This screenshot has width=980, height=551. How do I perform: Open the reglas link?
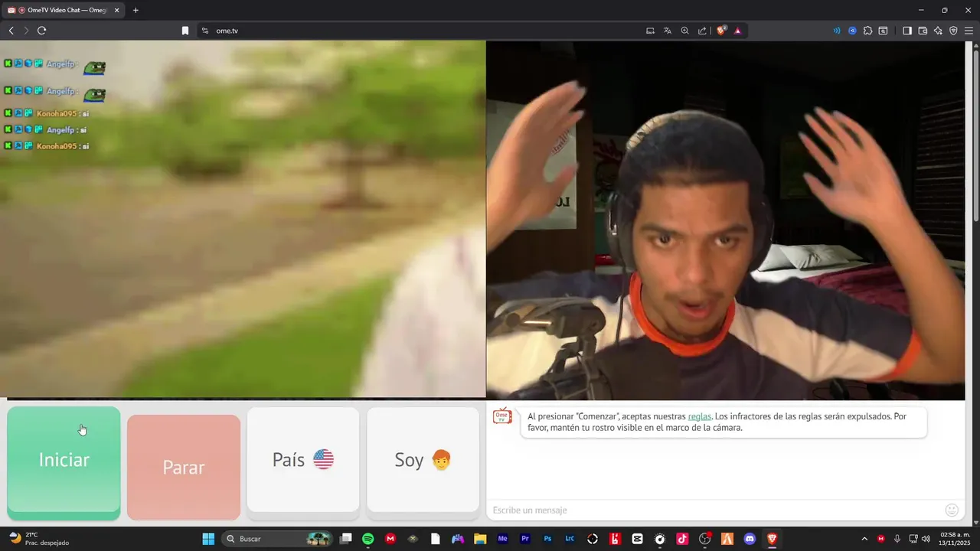700,416
